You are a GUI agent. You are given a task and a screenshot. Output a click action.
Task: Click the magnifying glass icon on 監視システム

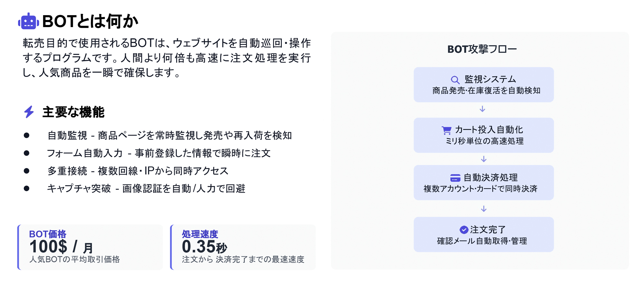coord(455,80)
